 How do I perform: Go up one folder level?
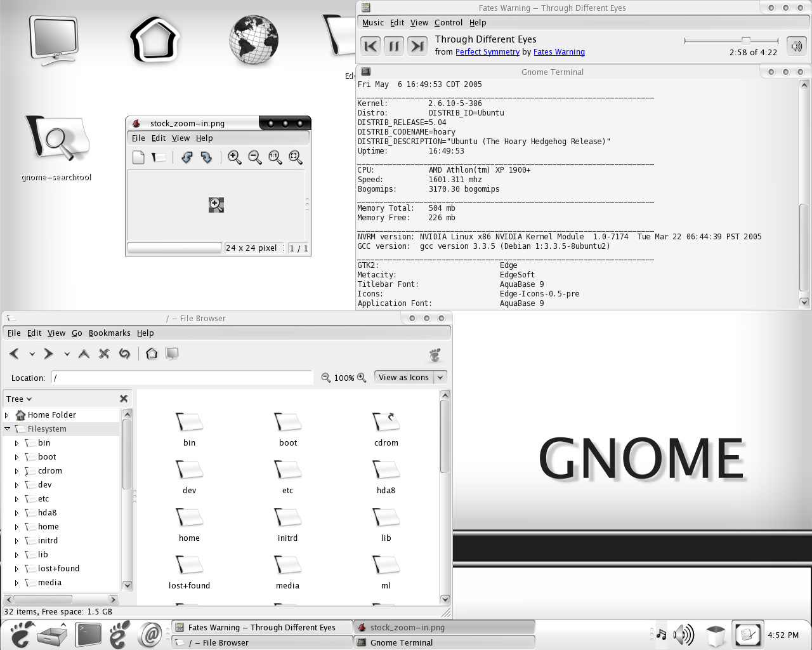[x=84, y=354]
